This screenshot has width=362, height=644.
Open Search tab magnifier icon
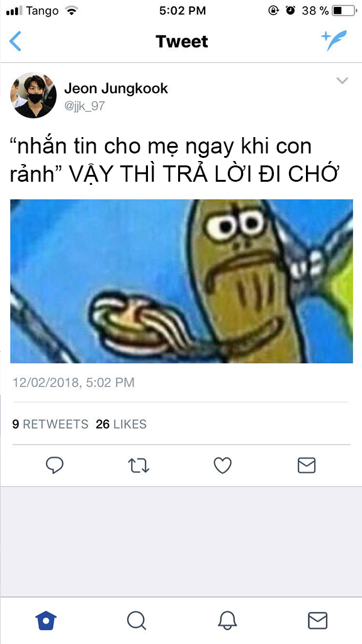pyautogui.click(x=137, y=620)
